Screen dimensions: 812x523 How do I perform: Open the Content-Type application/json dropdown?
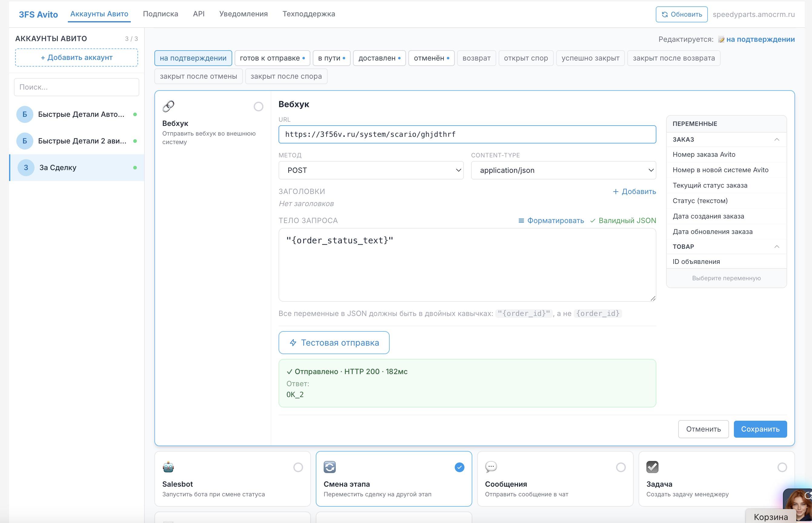point(563,170)
